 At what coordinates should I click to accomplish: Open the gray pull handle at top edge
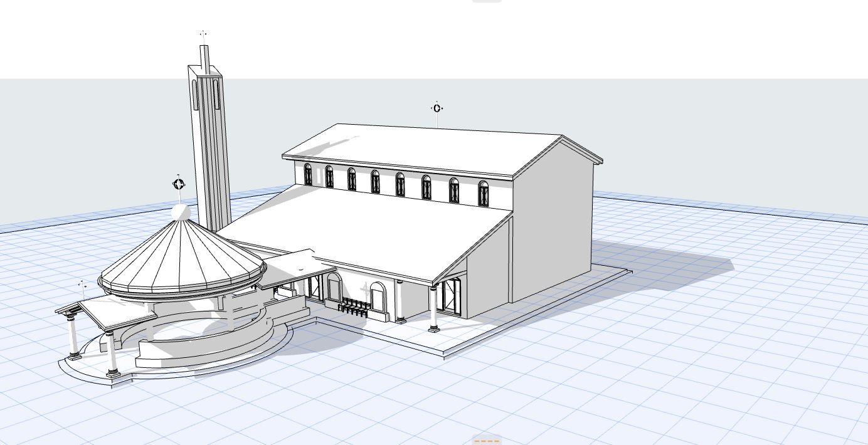click(x=487, y=1)
